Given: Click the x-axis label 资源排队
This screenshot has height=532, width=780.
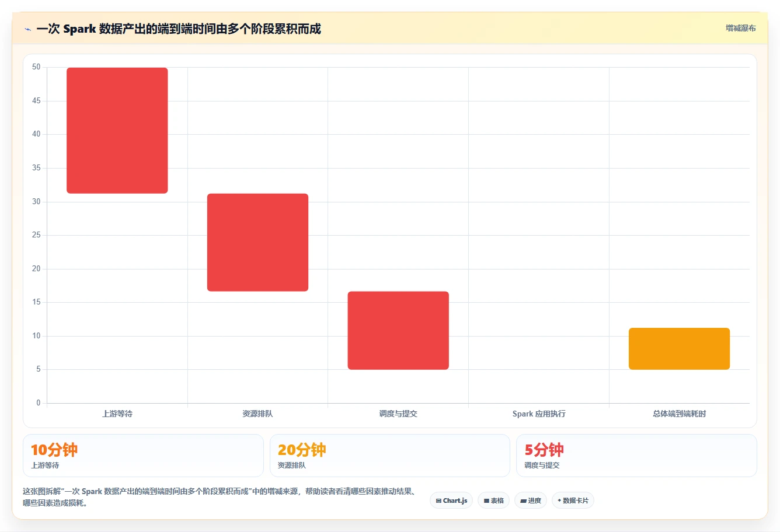Looking at the screenshot, I should coord(257,414).
